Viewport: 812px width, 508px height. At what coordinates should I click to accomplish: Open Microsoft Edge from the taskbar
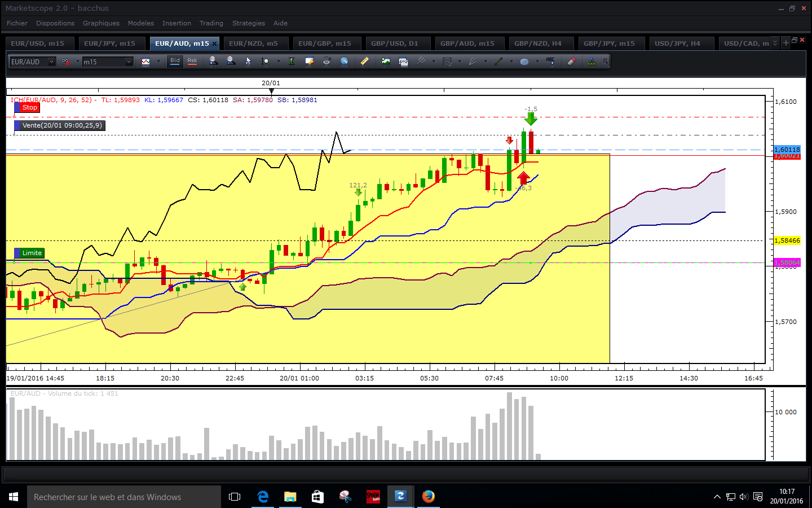tap(263, 497)
